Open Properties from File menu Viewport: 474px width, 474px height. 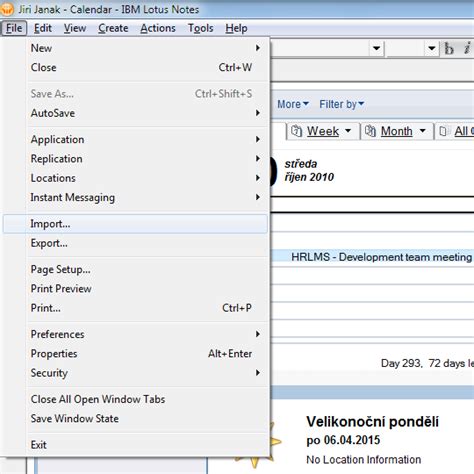point(135,353)
